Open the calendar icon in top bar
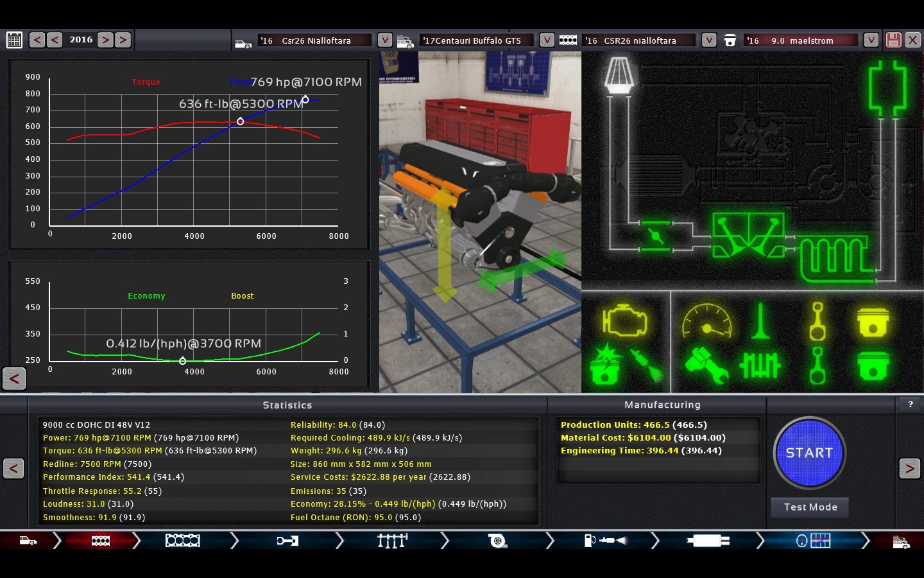Screen dimensions: 924x578 (x=14, y=40)
